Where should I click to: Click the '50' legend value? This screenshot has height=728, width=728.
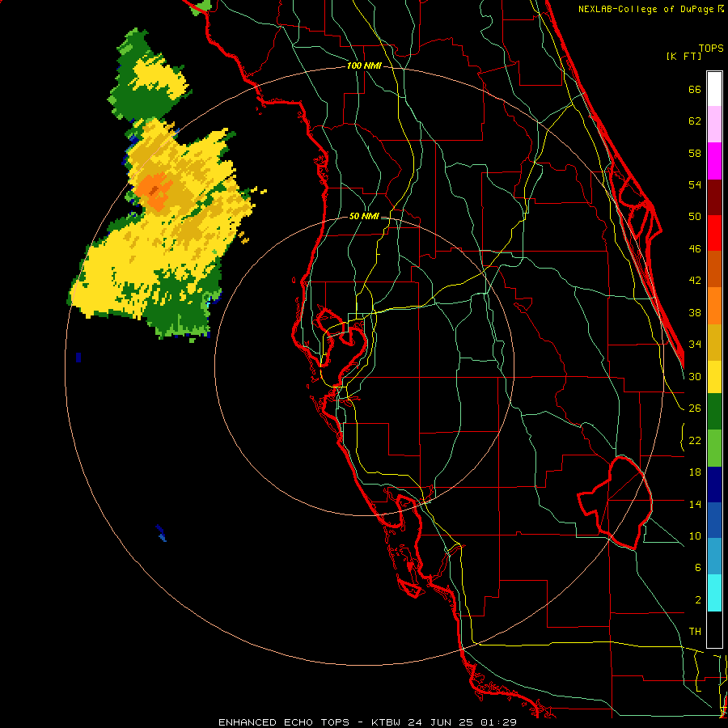click(x=695, y=216)
